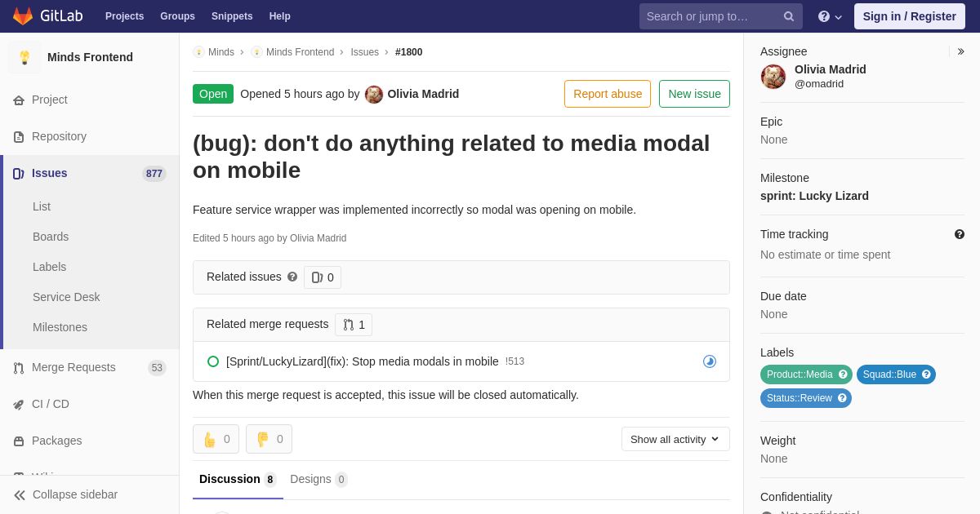Open merge request Stop media modals in mobile
This screenshot has width=980, height=514.
[x=362, y=361]
